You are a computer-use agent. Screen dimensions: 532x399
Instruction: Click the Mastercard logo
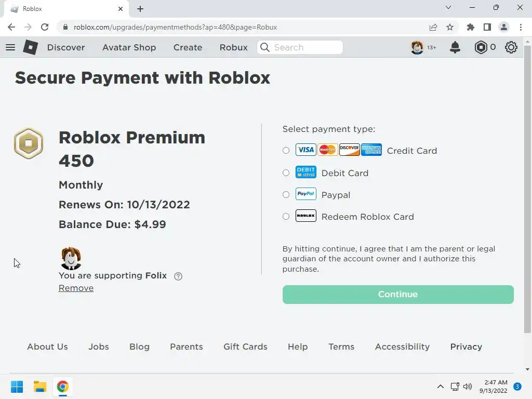point(327,150)
